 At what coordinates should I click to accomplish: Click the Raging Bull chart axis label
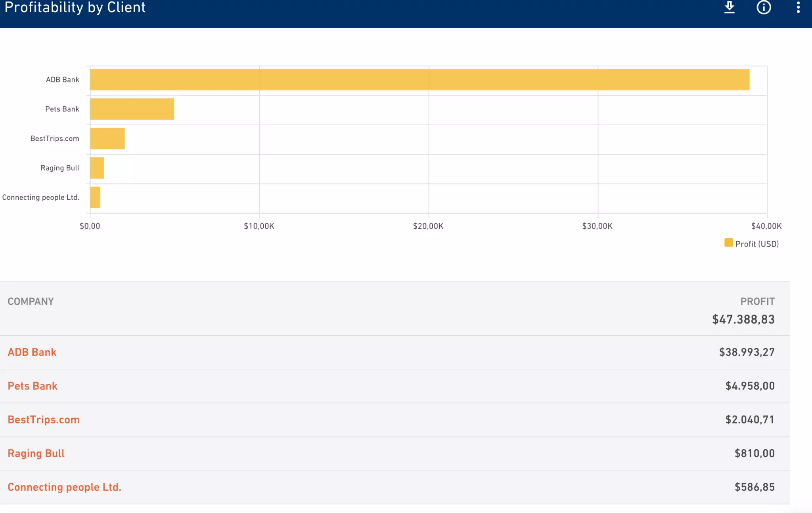pyautogui.click(x=60, y=168)
